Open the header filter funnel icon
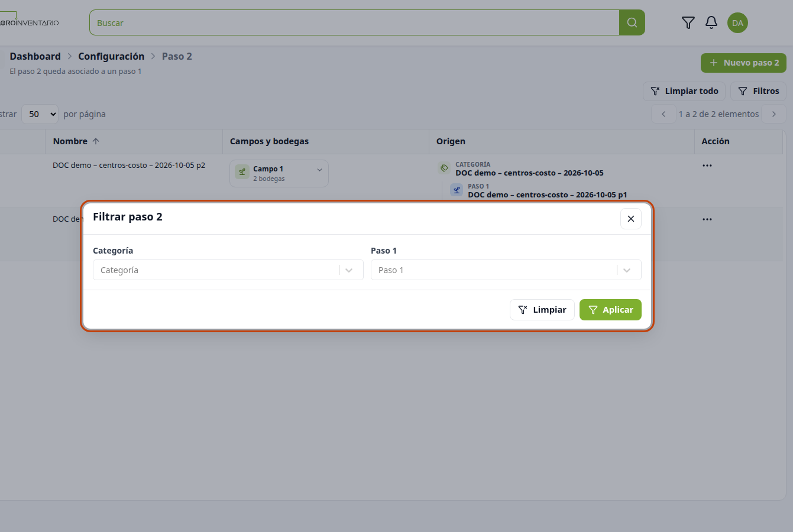 pyautogui.click(x=688, y=22)
